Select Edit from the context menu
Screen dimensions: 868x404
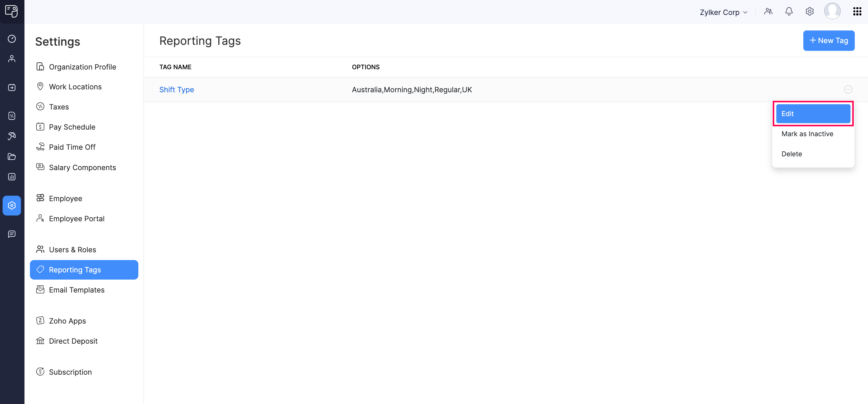(x=813, y=114)
